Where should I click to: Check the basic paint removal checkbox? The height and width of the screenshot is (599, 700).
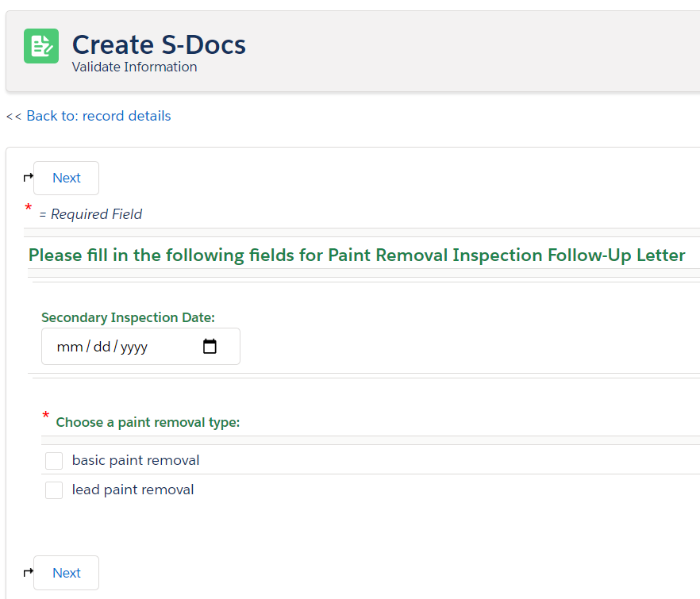54,461
